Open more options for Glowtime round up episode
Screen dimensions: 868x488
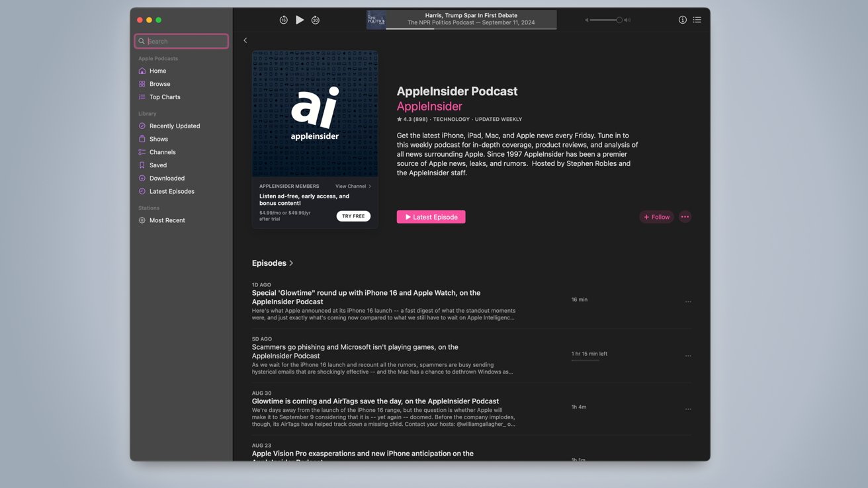[688, 302]
